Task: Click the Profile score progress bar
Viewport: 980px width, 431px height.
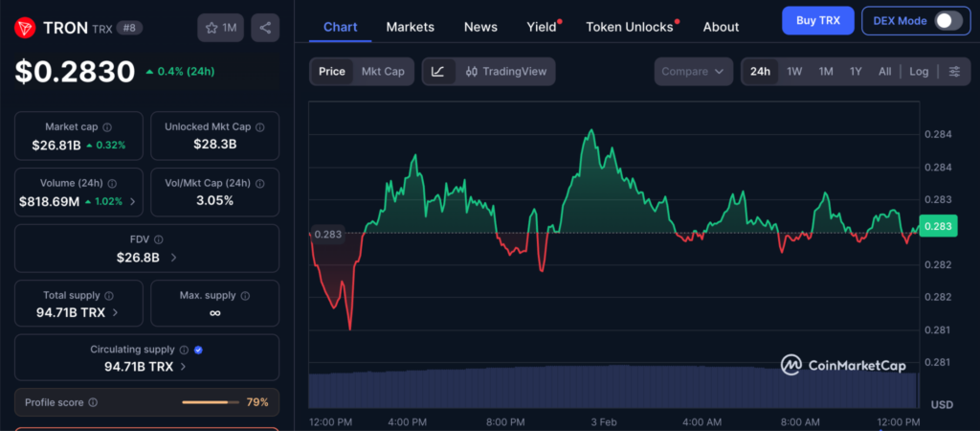Action: [x=211, y=403]
